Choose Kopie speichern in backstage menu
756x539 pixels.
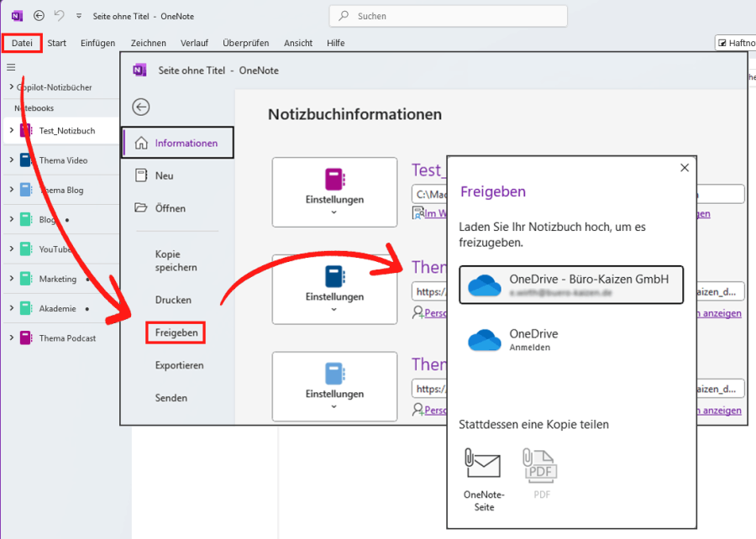[176, 260]
